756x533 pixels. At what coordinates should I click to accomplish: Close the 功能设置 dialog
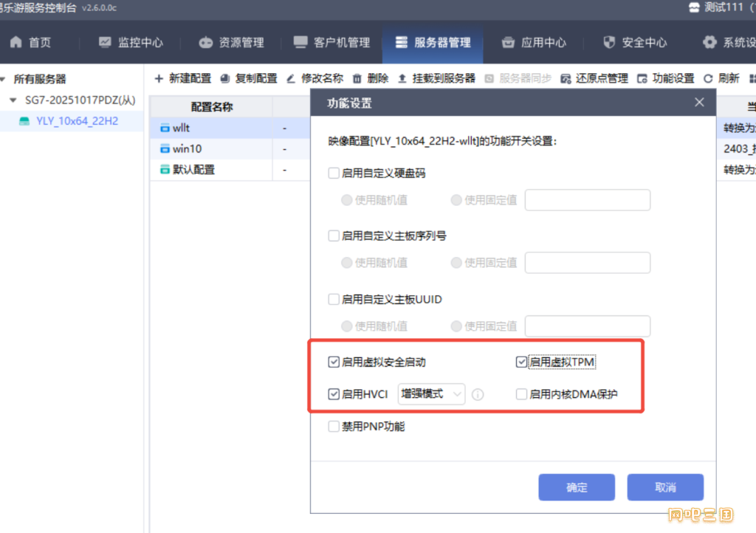tap(699, 102)
